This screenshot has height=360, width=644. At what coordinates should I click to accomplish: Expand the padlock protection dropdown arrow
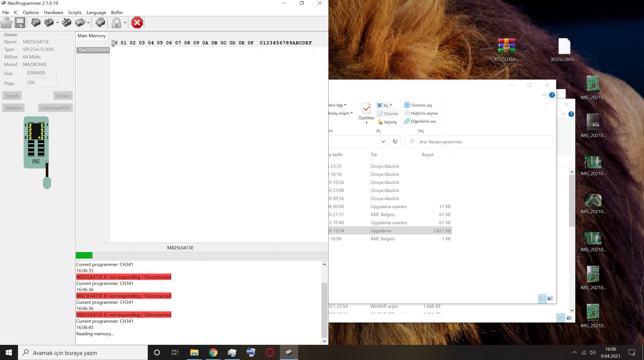[x=125, y=23]
